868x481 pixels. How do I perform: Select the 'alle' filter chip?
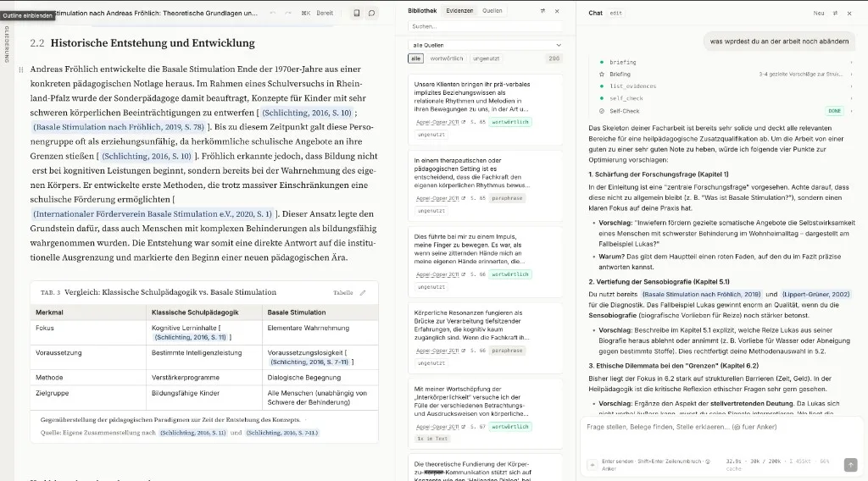pyautogui.click(x=415, y=58)
